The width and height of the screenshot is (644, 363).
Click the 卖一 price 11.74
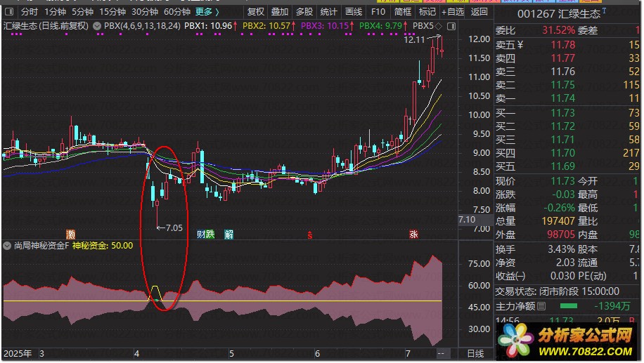pyautogui.click(x=562, y=98)
